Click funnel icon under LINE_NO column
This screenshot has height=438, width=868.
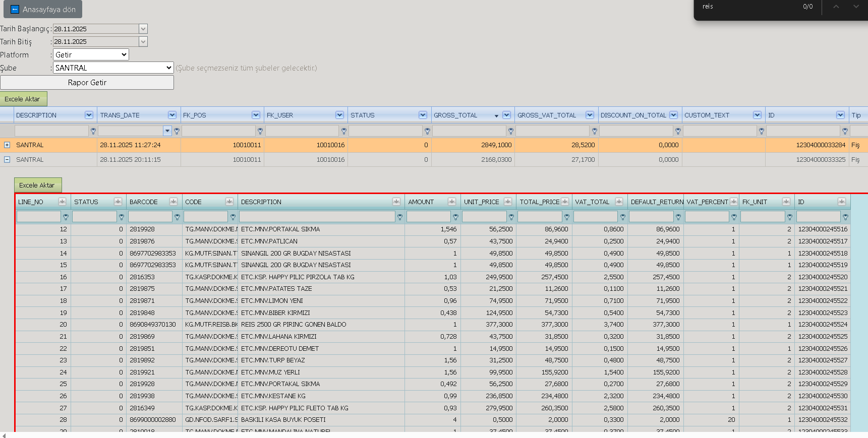(66, 217)
